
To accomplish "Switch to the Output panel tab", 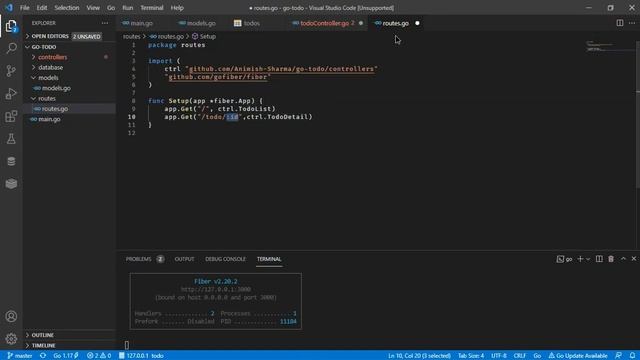I will pyautogui.click(x=184, y=259).
